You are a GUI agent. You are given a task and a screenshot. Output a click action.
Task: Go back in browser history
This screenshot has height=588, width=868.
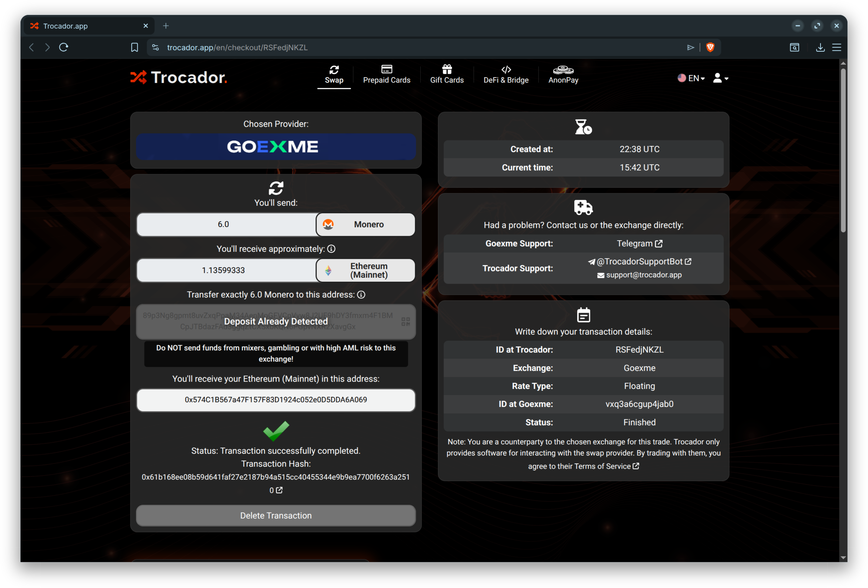click(32, 48)
